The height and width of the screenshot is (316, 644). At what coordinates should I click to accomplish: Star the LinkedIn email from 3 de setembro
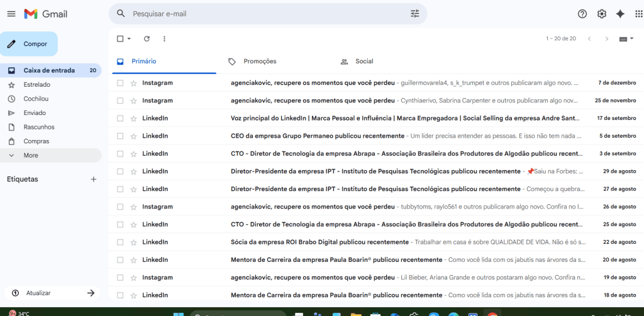tap(133, 153)
